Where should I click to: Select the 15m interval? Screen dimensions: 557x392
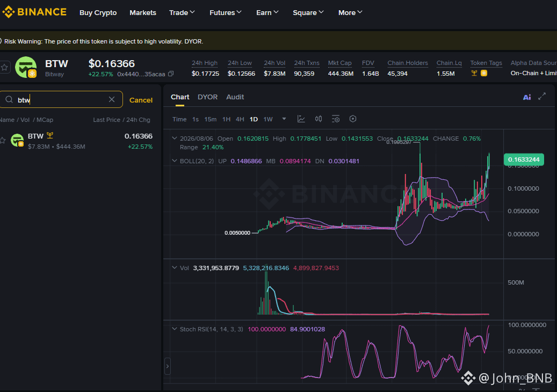(x=211, y=119)
